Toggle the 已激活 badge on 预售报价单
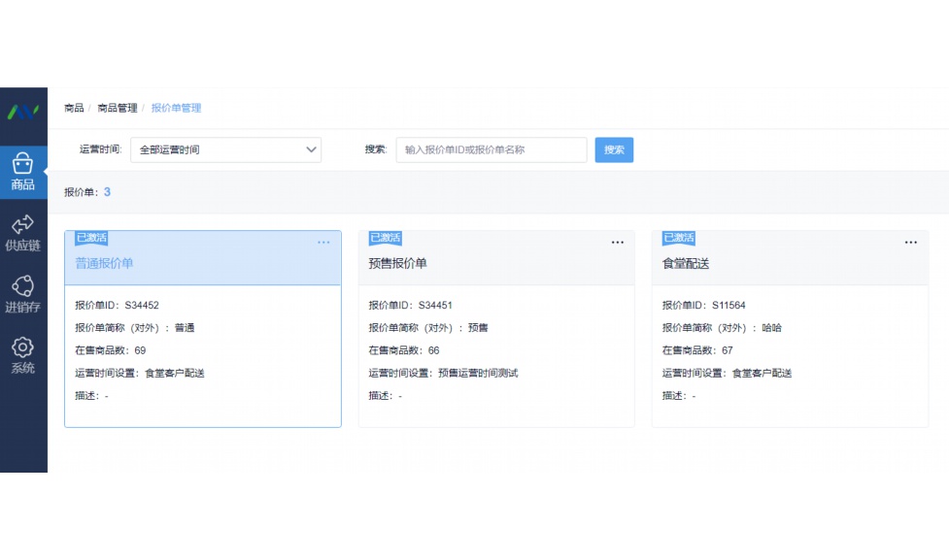 point(385,238)
